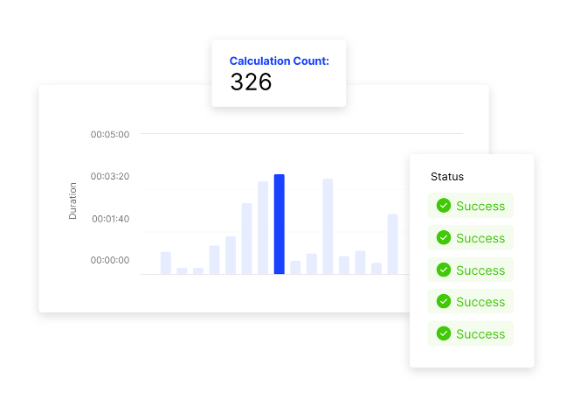Click the vertical Duration axis title
The image size is (576, 415).
pyautogui.click(x=73, y=201)
